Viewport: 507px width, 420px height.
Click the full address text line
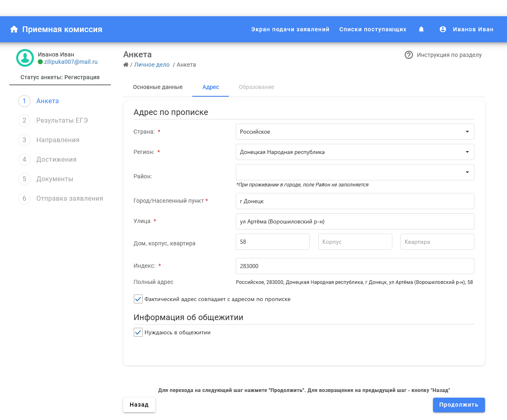point(354,282)
